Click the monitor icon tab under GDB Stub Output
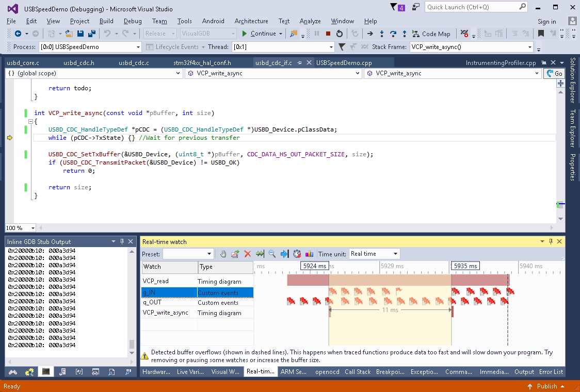Viewport: 580px width, 392px height. [x=46, y=372]
